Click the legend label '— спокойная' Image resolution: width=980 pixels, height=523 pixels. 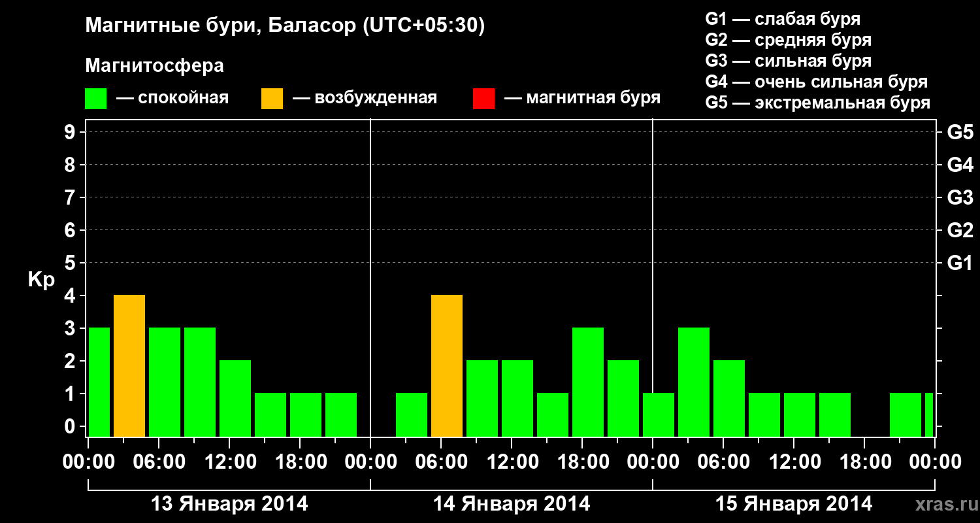pyautogui.click(x=172, y=98)
